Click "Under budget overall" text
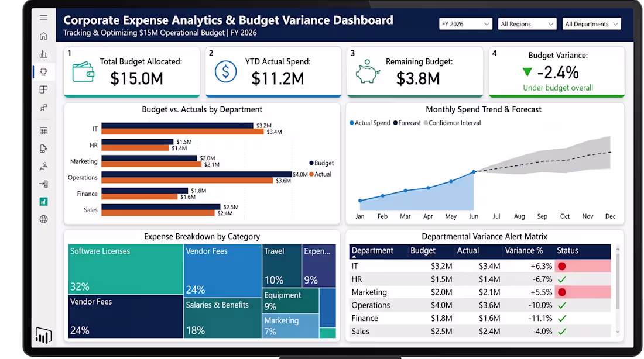Viewport: 644px width, 359px height. (558, 88)
